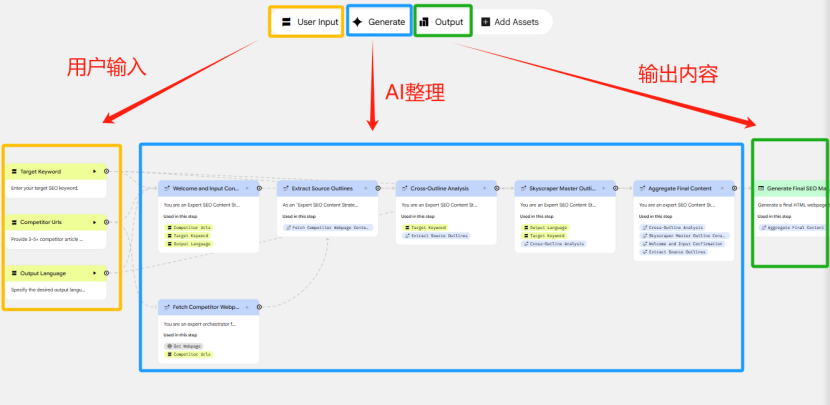This screenshot has width=830, height=405.
Task: Click Welcome and Input Confirmation chip in Aggregate node
Action: click(682, 244)
